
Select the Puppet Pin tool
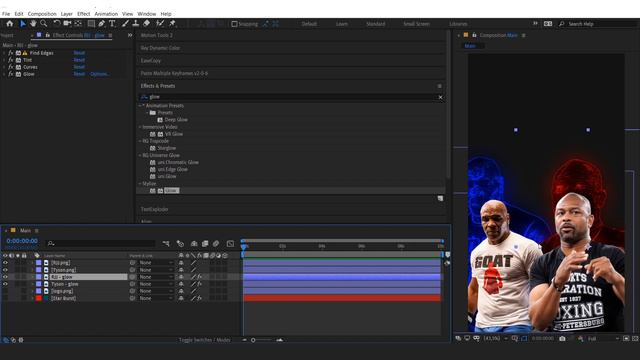pos(172,24)
